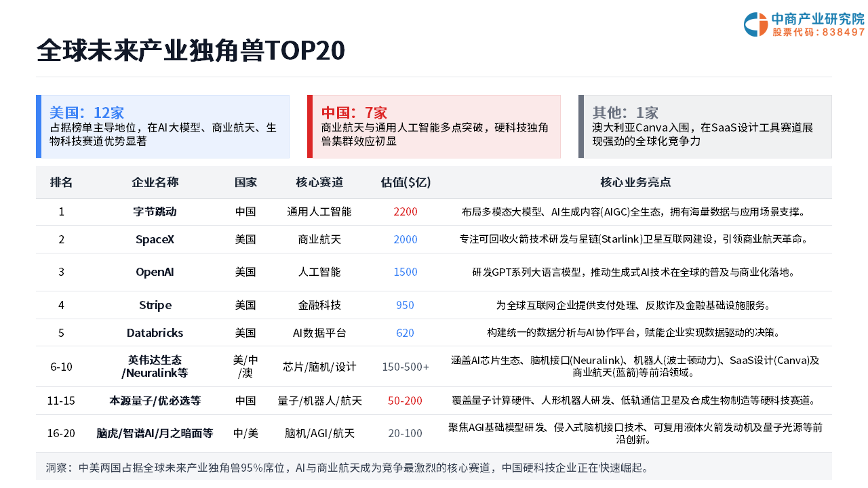Click valuation 2200 for 字节跳动
This screenshot has height=488, width=868.
click(x=406, y=211)
